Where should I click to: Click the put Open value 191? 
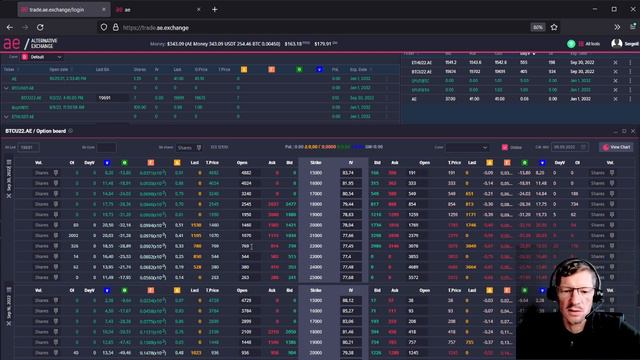(x=417, y=173)
